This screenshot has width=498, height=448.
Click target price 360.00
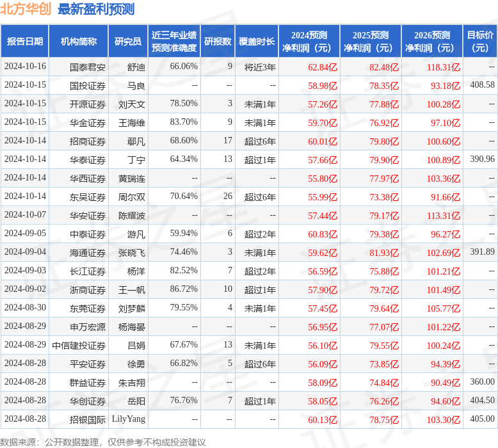pos(483,381)
